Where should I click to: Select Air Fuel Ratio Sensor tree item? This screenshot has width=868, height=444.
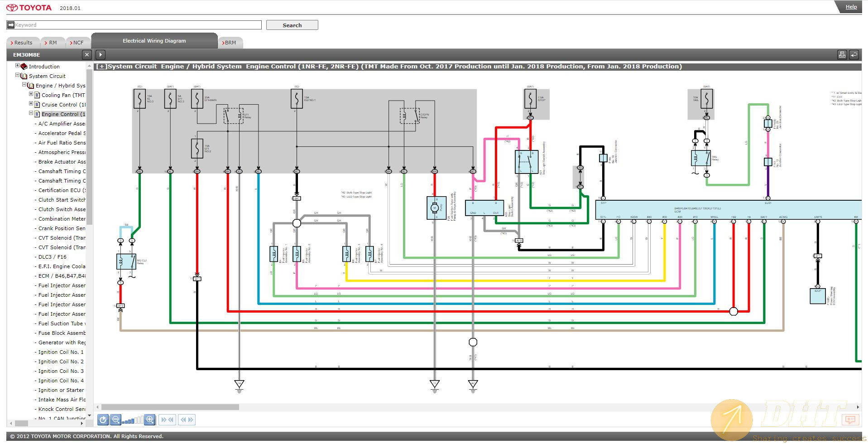62,143
